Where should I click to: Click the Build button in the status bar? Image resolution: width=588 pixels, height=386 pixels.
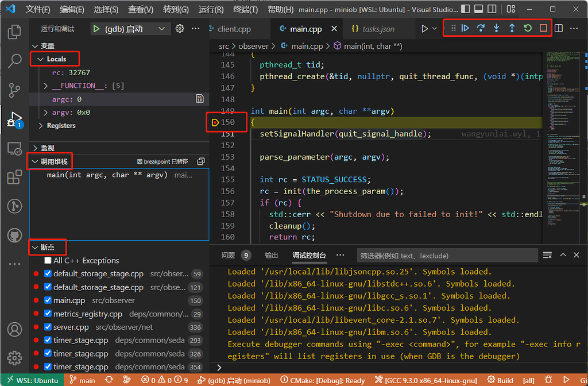(x=500, y=380)
